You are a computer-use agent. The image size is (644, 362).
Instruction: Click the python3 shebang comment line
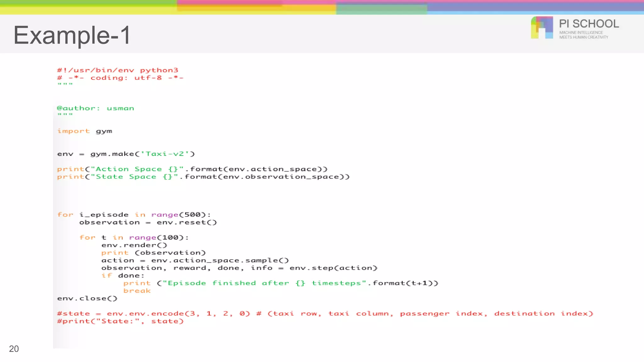coord(118,70)
